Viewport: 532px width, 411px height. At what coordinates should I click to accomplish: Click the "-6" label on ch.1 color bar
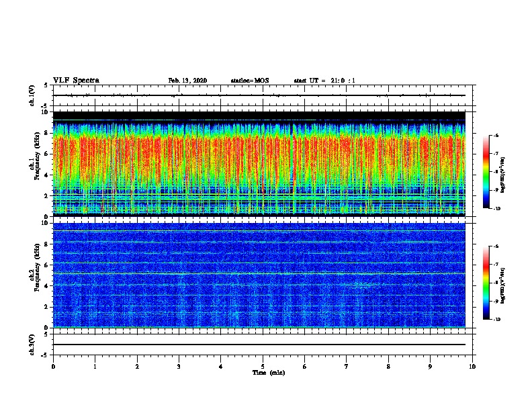click(x=496, y=135)
